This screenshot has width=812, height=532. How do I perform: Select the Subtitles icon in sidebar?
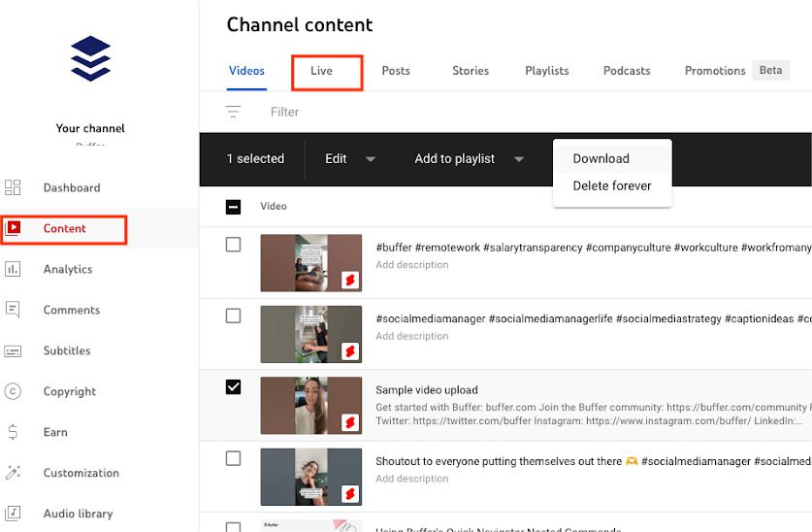click(x=13, y=350)
